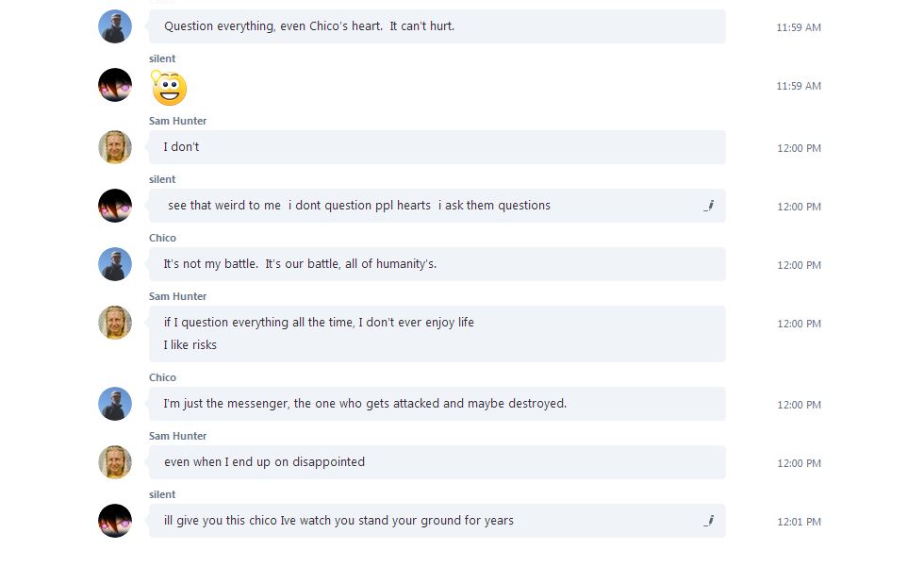Click silent's avatar next to the emoji message
The image size is (924, 567).
(115, 85)
